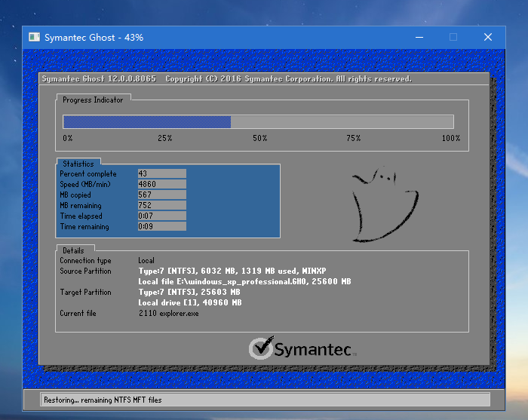Image resolution: width=528 pixels, height=420 pixels.
Task: Click the Symantec Ghost window title icon
Action: pos(35,37)
